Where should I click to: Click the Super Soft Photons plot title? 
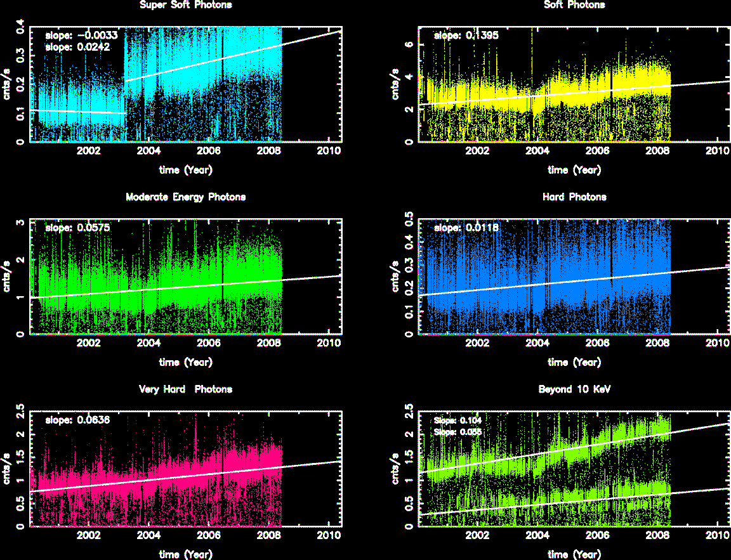tap(185, 5)
